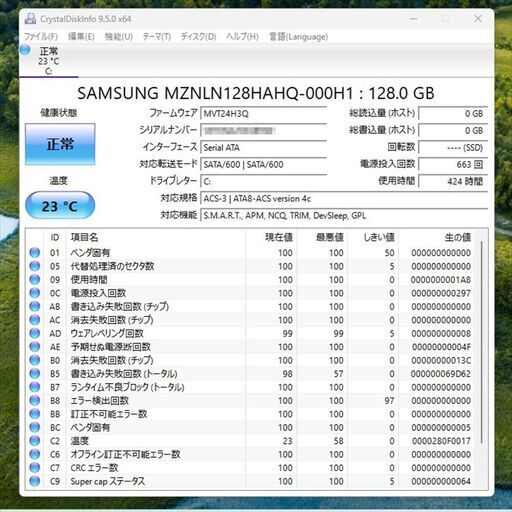This screenshot has height=512, width=512.
Task: Open the 言語(Language) menu
Action: tap(298, 37)
